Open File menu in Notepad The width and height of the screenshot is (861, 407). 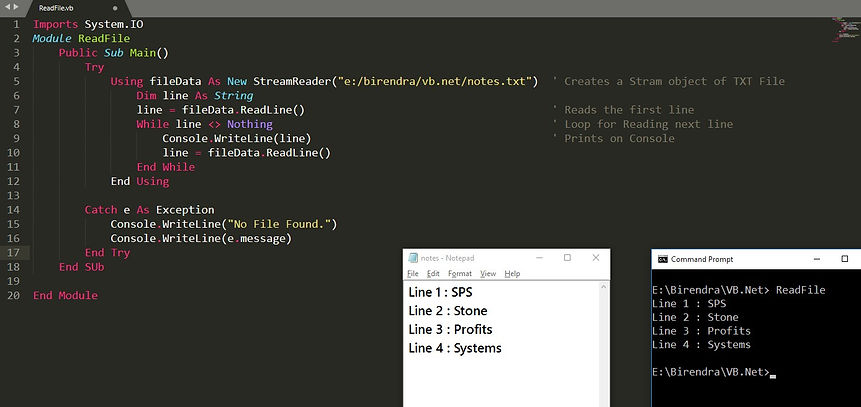pyautogui.click(x=413, y=274)
